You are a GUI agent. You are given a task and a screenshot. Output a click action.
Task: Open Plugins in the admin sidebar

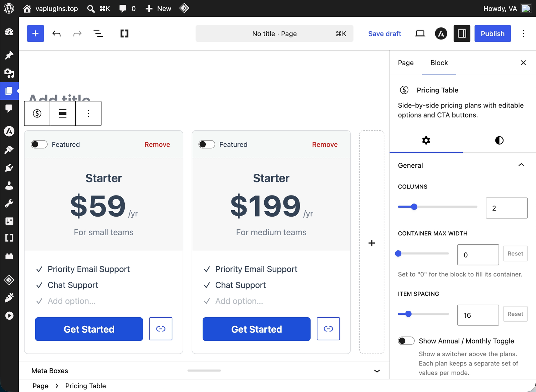coord(9,168)
